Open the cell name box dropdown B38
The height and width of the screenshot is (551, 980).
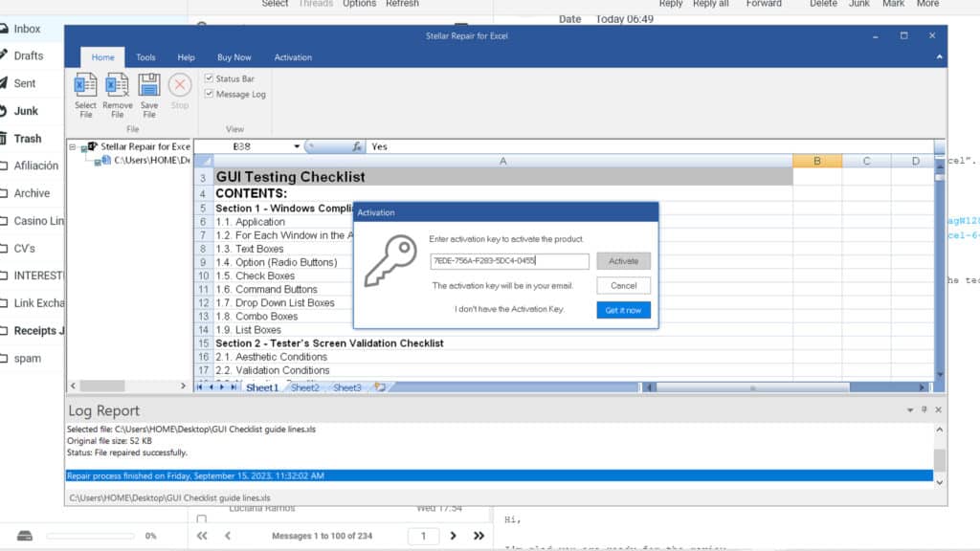[297, 146]
